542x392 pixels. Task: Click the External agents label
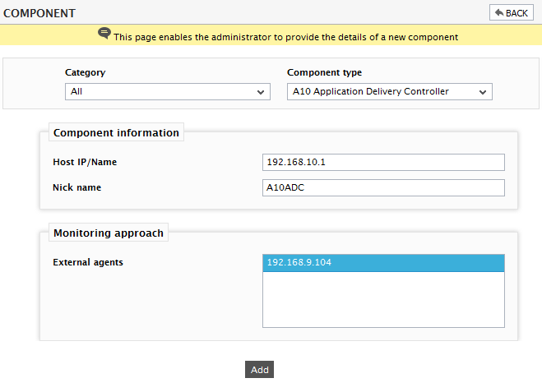[x=88, y=262]
